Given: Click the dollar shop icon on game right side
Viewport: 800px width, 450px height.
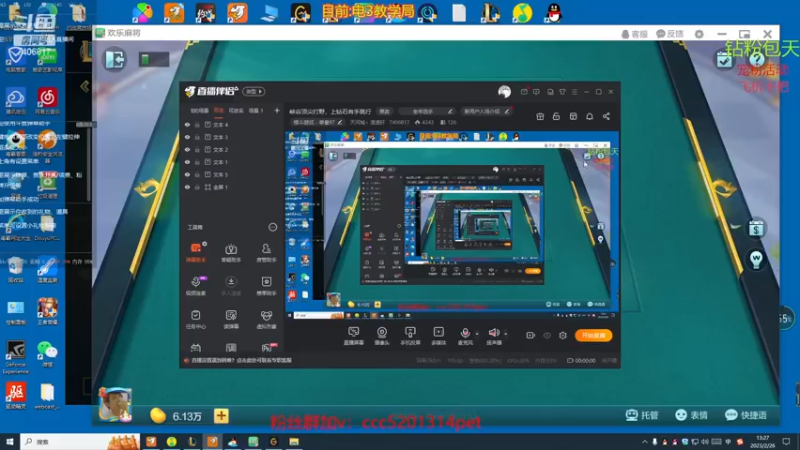Looking at the screenshot, I should click(756, 229).
